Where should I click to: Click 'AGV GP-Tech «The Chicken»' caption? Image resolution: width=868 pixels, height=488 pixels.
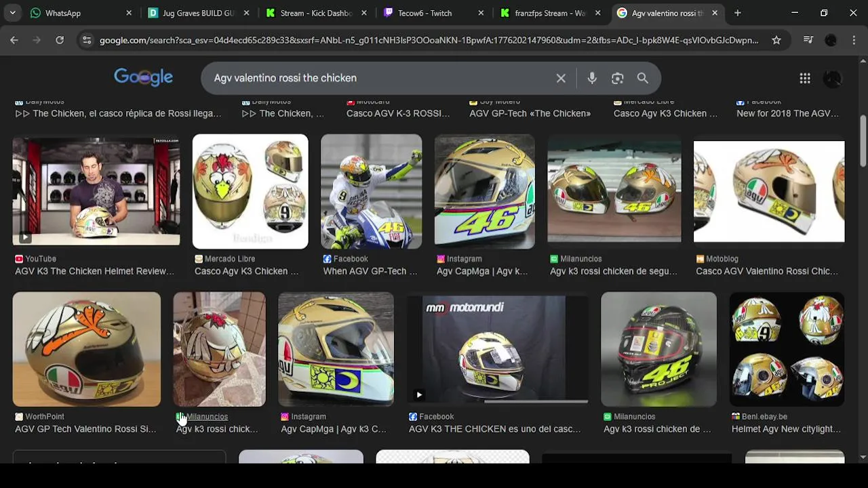(x=530, y=113)
